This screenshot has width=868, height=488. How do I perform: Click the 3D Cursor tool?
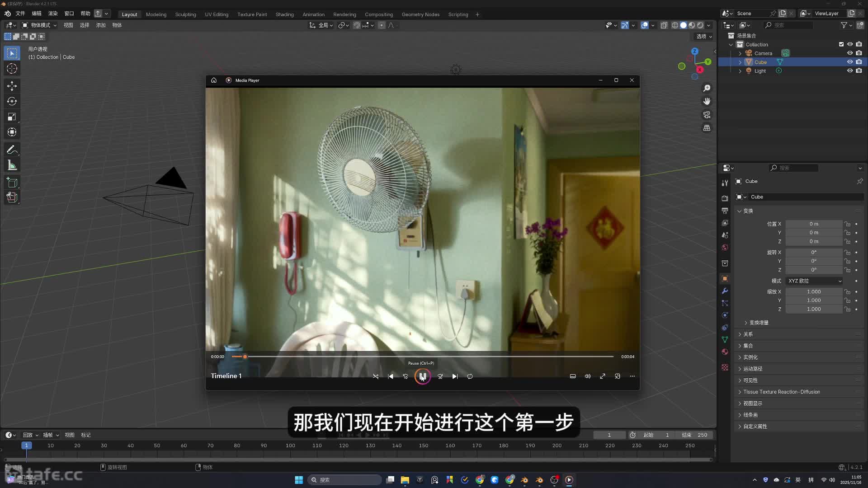[x=12, y=69]
